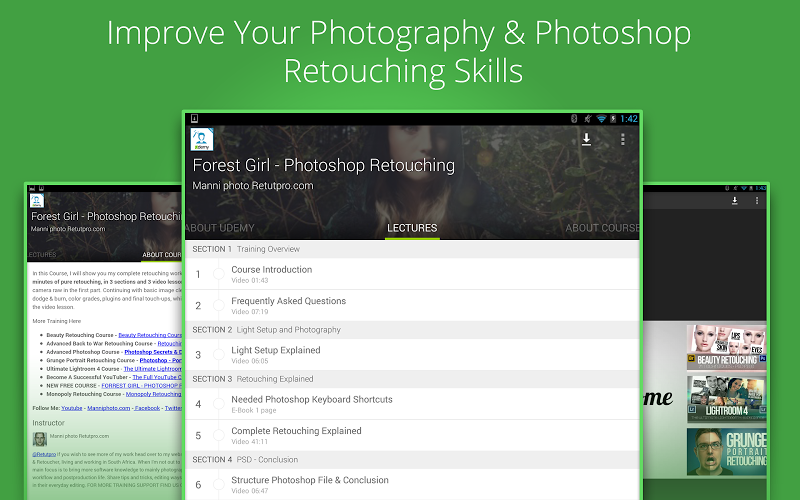Tap the progress circle for Light Setup Explained
This screenshot has width=800, height=500.
click(x=218, y=355)
